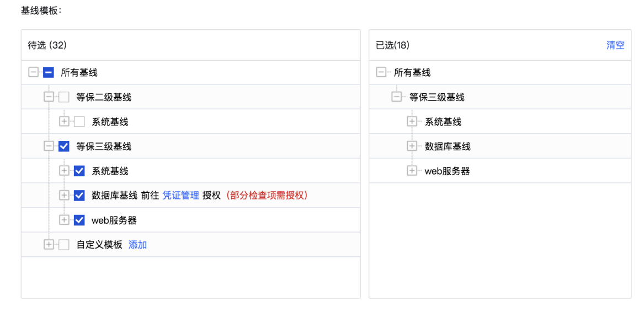Collapse 所有基线 in the 待选 tree

33,72
